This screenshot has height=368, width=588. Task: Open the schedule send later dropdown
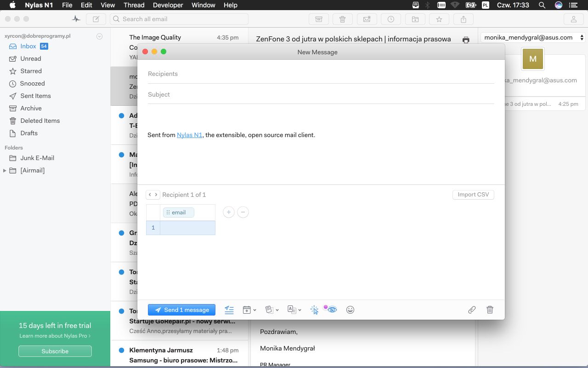click(249, 310)
